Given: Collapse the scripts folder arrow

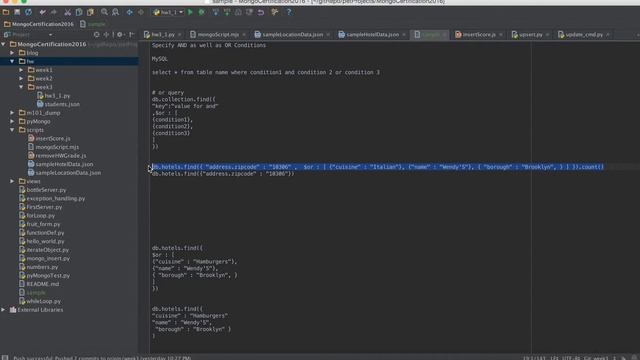Looking at the screenshot, I should click(12, 130).
